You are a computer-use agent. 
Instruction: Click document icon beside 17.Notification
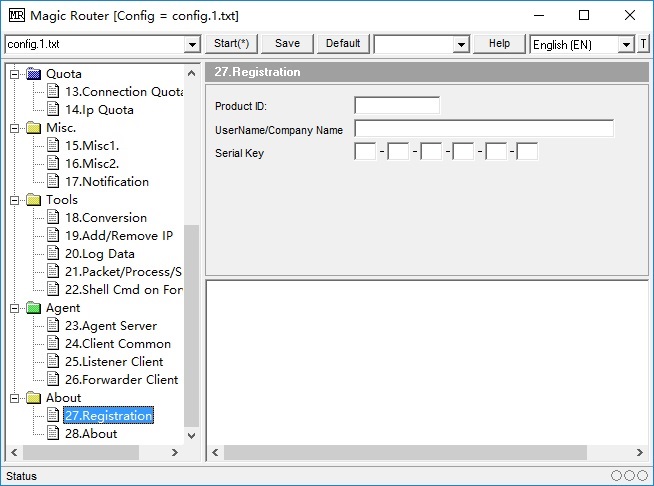pyautogui.click(x=53, y=181)
